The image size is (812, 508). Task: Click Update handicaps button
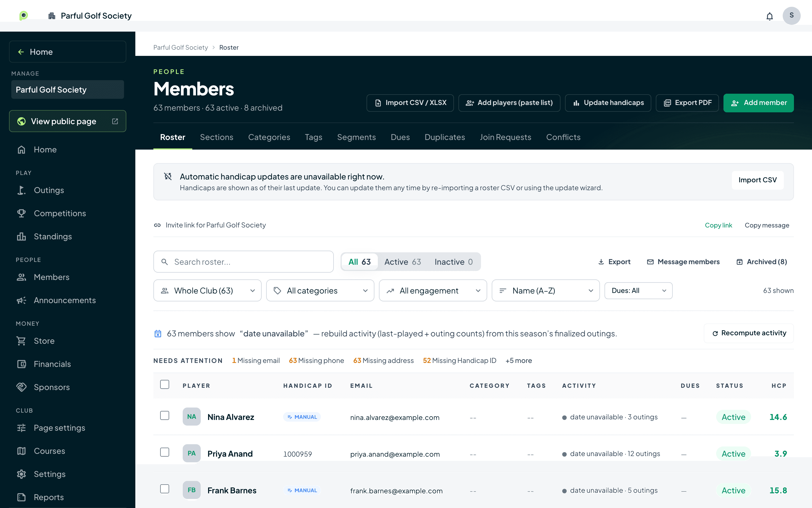pos(608,103)
